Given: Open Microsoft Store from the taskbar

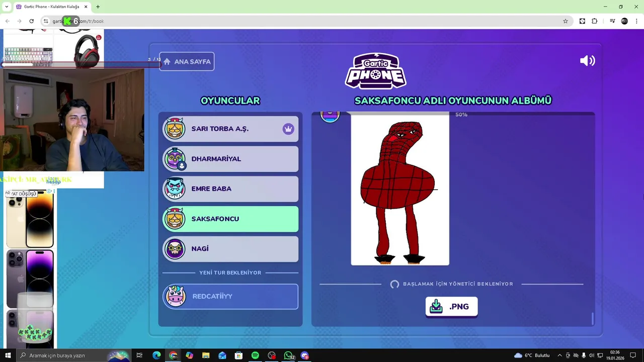Looking at the screenshot, I should [238, 355].
